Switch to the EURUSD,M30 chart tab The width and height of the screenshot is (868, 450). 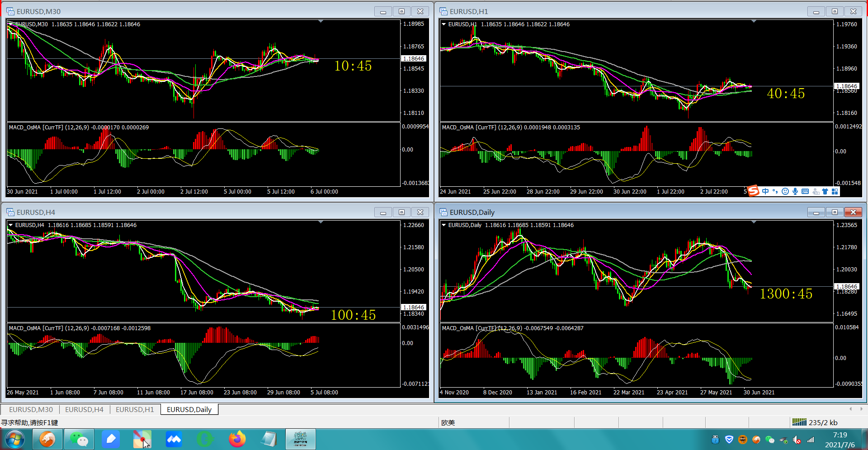click(x=31, y=409)
